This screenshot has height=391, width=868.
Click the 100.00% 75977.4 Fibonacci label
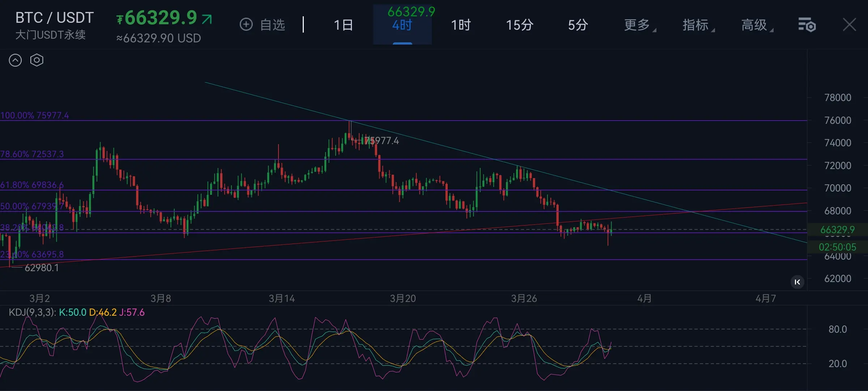pos(34,115)
